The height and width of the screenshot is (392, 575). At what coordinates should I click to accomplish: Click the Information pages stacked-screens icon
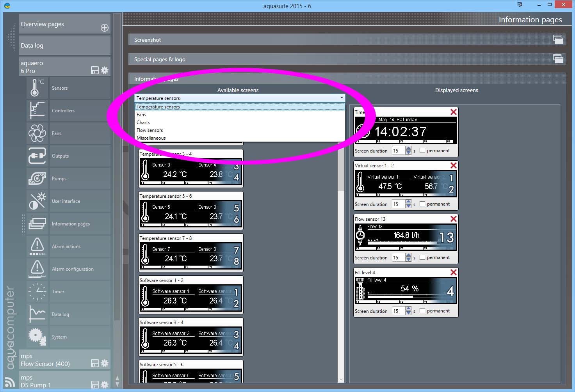37,224
